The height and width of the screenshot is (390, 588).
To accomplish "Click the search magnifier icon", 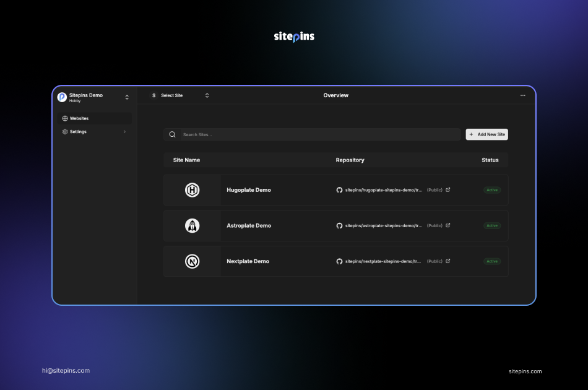I will (173, 134).
